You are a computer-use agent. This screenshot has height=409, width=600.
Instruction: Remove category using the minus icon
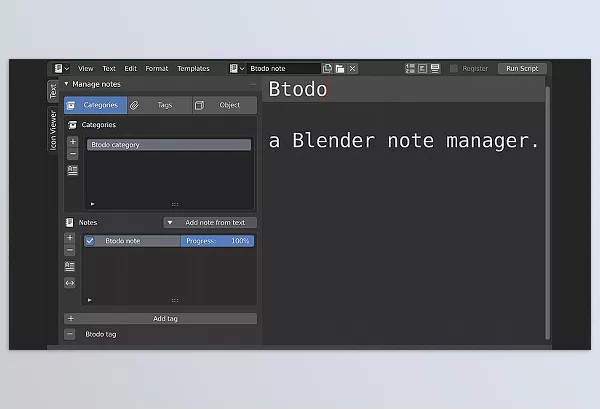[72, 155]
